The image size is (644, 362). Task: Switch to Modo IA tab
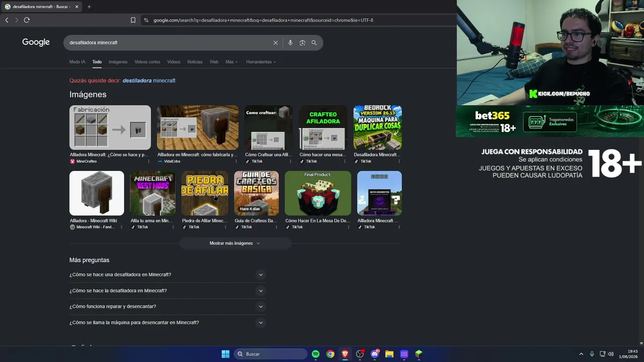click(x=77, y=62)
